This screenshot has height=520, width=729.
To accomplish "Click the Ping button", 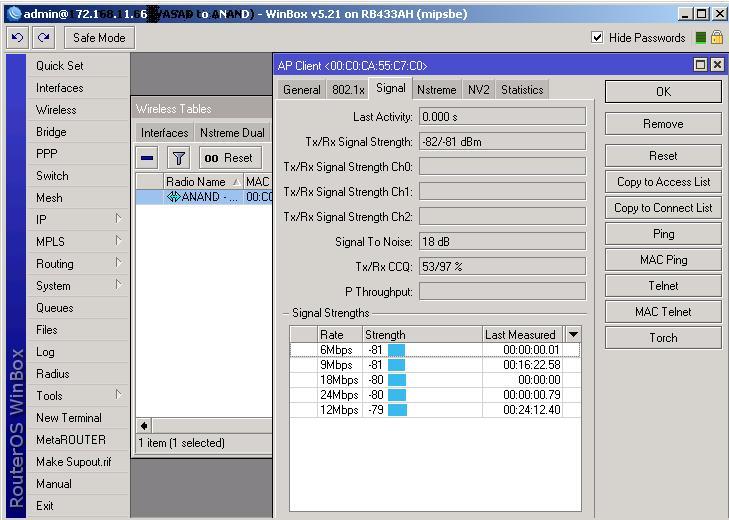I will pos(663,234).
